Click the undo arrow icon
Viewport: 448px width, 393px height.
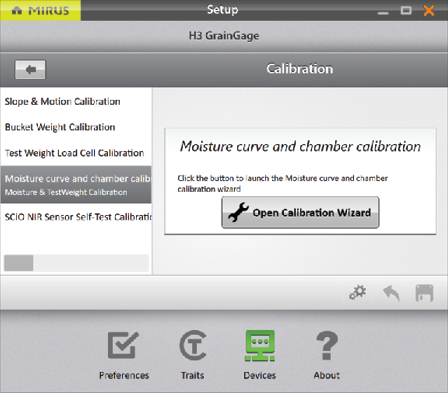pyautogui.click(x=391, y=293)
